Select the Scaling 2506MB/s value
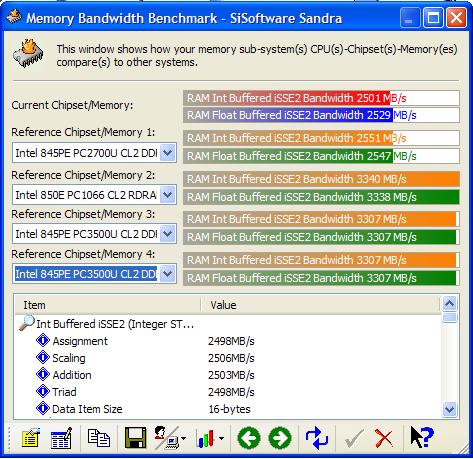Image resolution: width=473 pixels, height=459 pixels. 231,358
